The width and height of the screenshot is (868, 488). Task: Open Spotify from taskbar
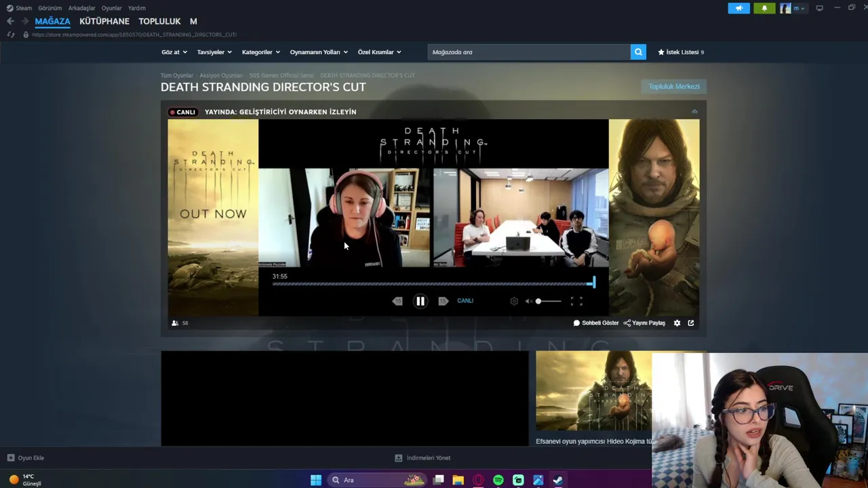(x=498, y=480)
